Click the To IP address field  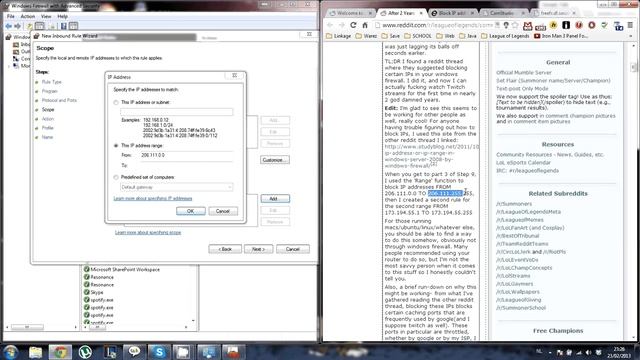187,165
